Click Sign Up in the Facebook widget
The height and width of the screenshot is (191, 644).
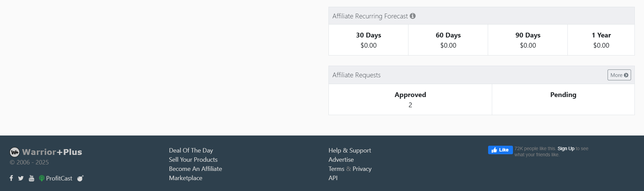566,148
